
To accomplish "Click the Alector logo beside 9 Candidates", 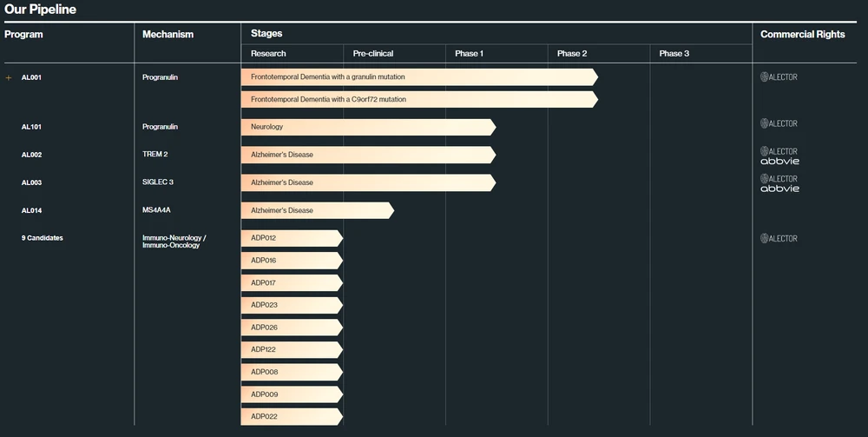I will (779, 238).
